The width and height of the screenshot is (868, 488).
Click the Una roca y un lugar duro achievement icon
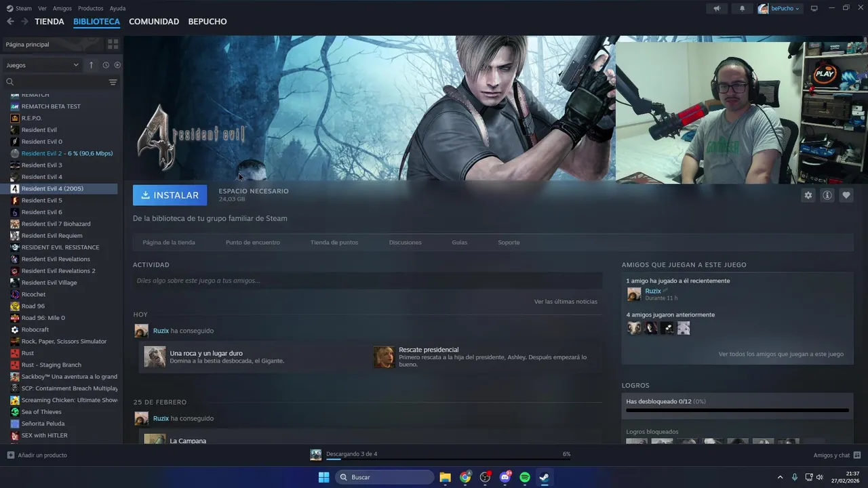pyautogui.click(x=155, y=357)
